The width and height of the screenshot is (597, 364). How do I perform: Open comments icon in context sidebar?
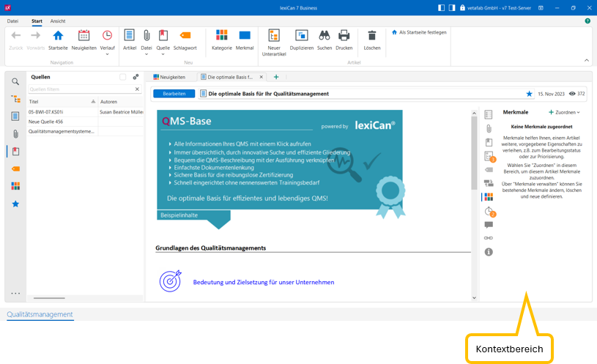point(489,225)
